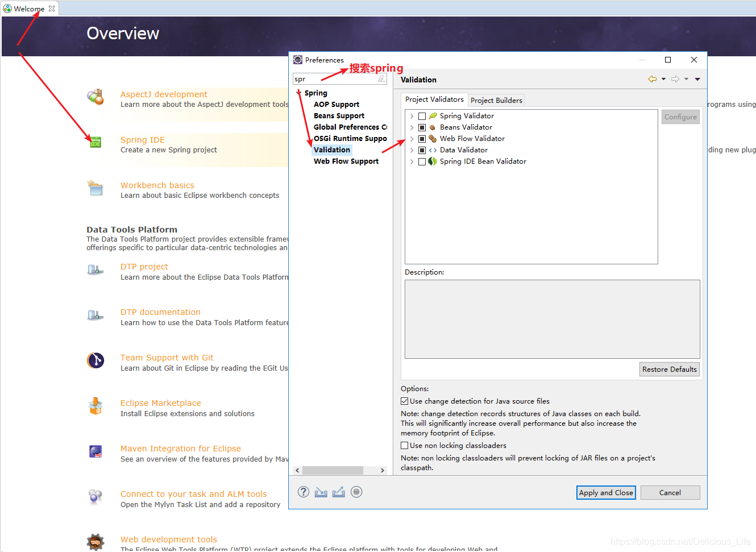
Task: Expand the Data Validator tree row
Action: pos(412,150)
